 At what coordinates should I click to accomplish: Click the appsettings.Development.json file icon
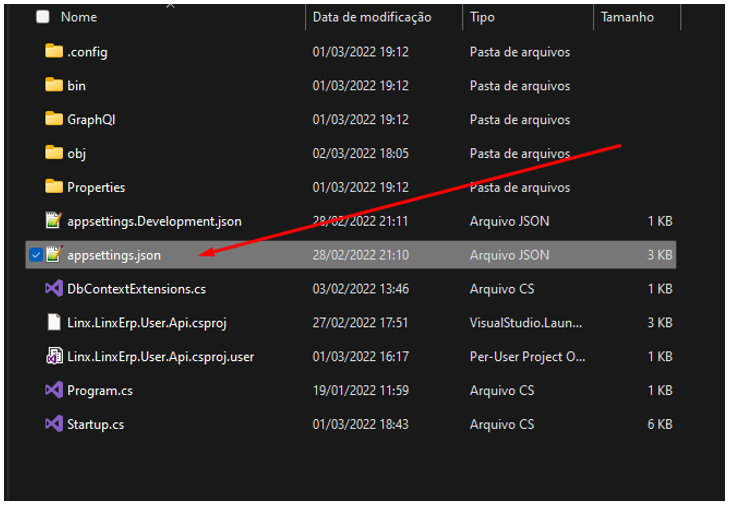(x=54, y=221)
